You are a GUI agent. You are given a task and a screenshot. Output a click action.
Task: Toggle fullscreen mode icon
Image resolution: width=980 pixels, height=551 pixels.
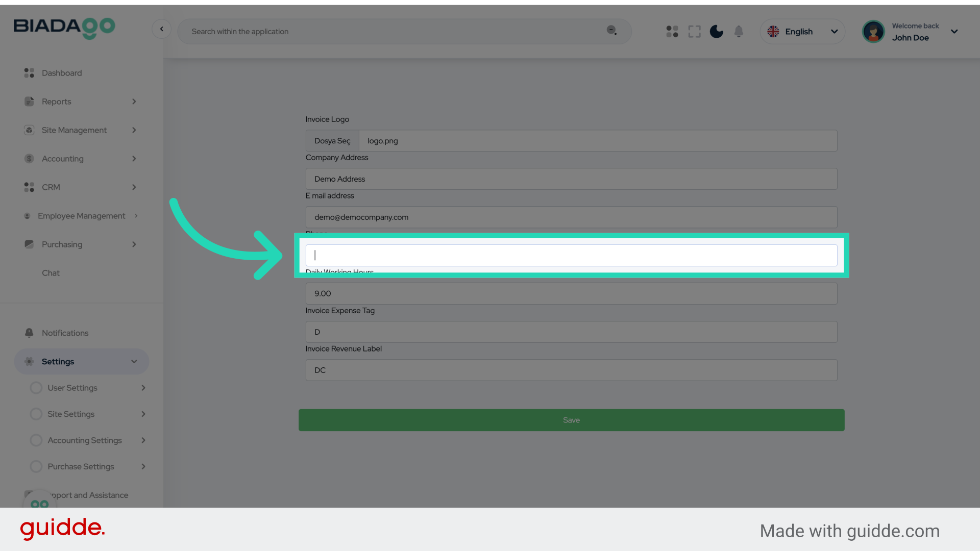694,32
